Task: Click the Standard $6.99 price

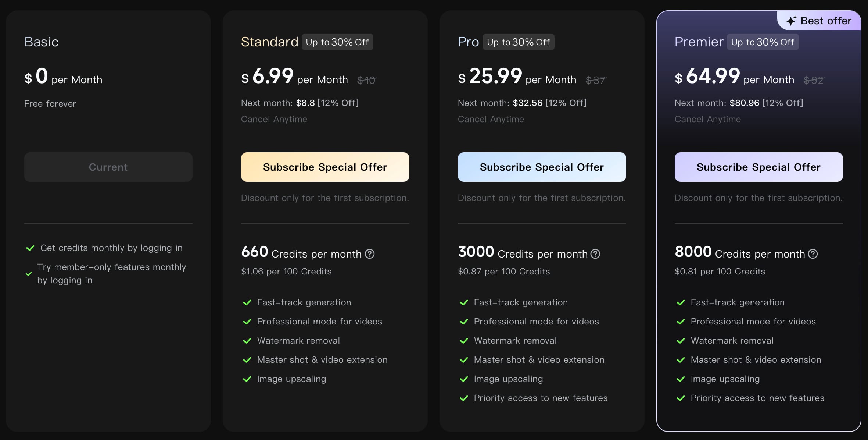Action: tap(268, 76)
